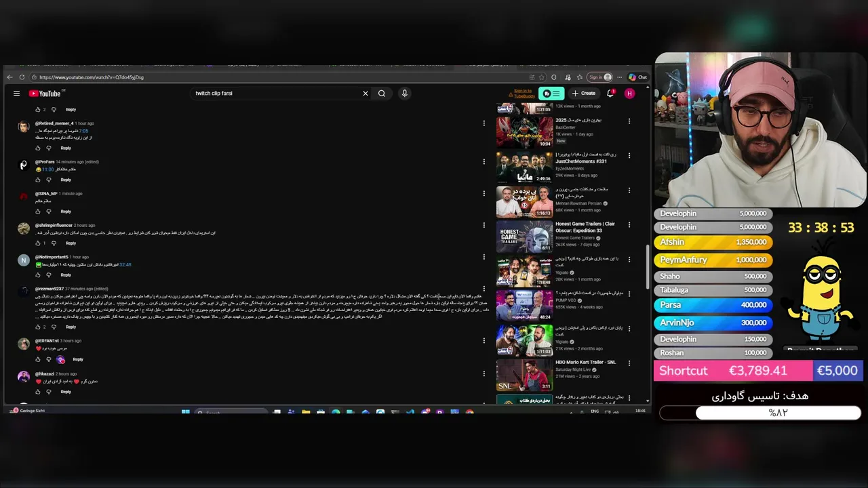Like the comment by @ERFAN1st

point(38,359)
